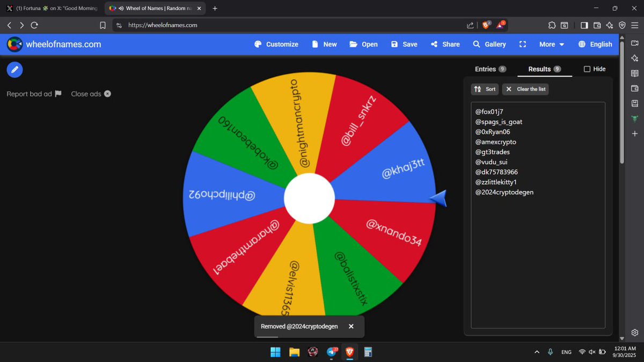644x362 pixels.
Task: Click @zzlittlekitty1 in results list
Action: [496, 182]
